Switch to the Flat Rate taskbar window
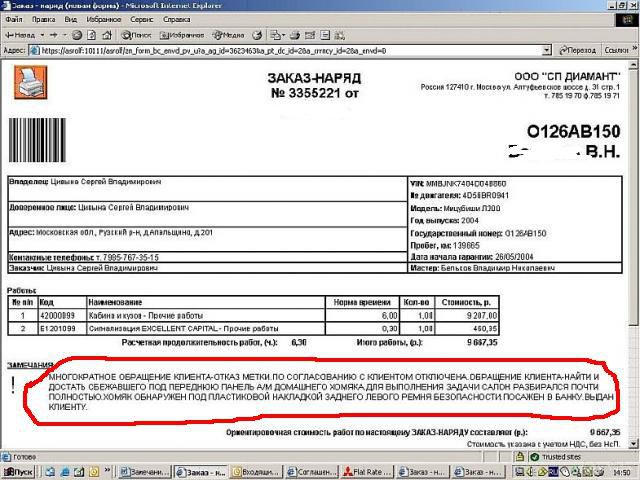Viewport: 640px width, 480px height. point(367,472)
